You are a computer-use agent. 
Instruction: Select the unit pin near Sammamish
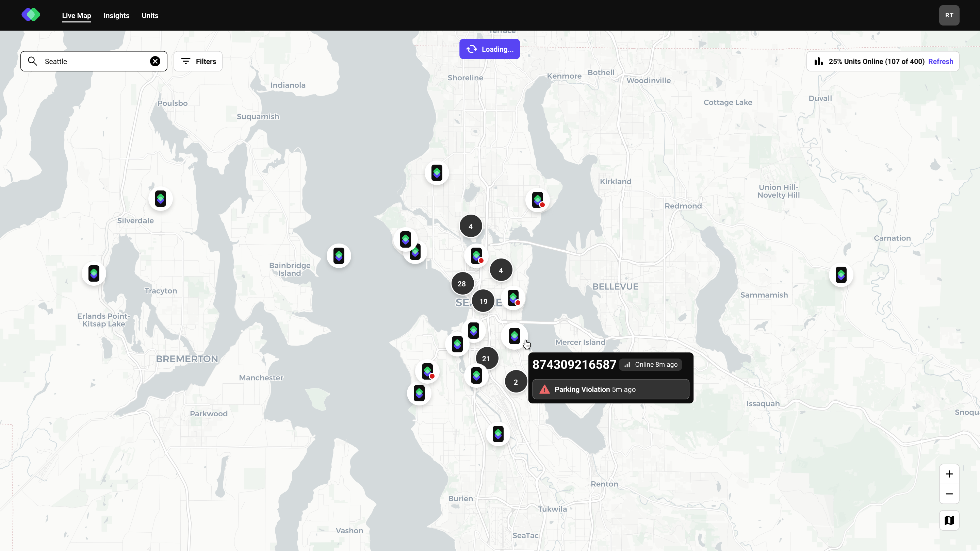[x=841, y=274]
